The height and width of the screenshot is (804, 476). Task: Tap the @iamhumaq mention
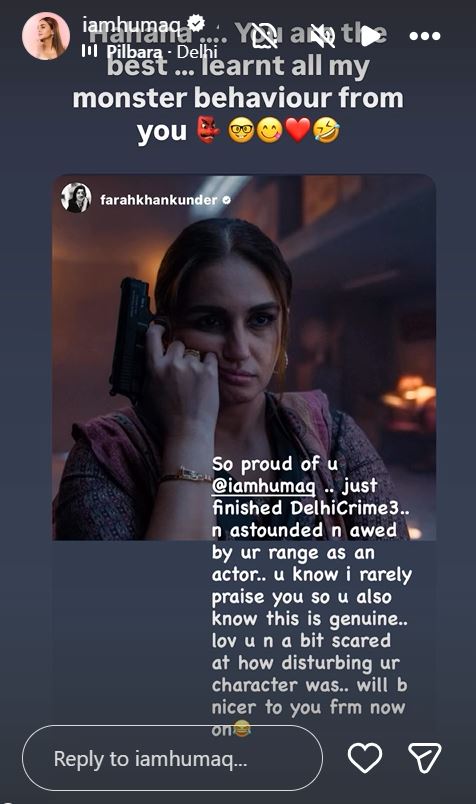pyautogui.click(x=264, y=486)
